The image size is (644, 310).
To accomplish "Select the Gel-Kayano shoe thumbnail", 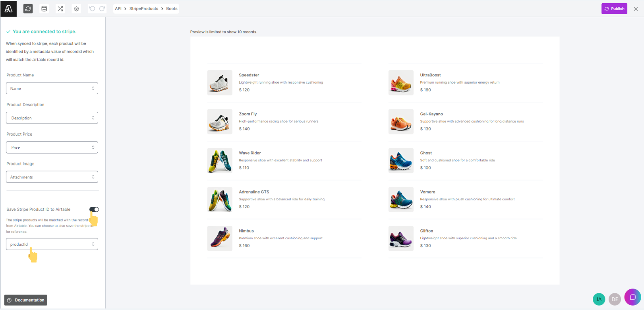I will [x=401, y=121].
